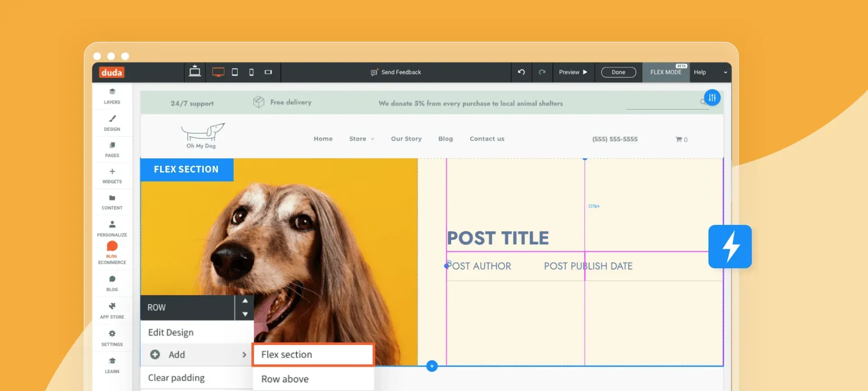Select the FLEX SECTION label
Screen dimensions: 868x391
point(187,170)
